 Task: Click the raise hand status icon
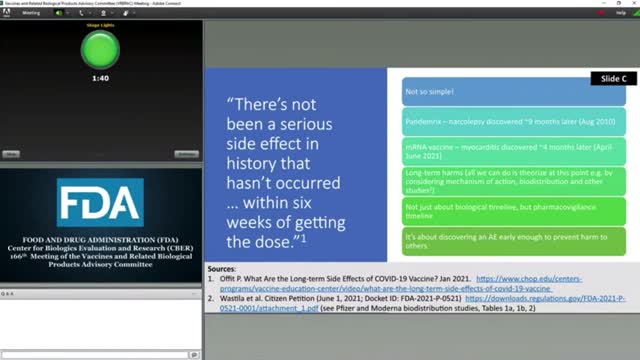coord(126,13)
